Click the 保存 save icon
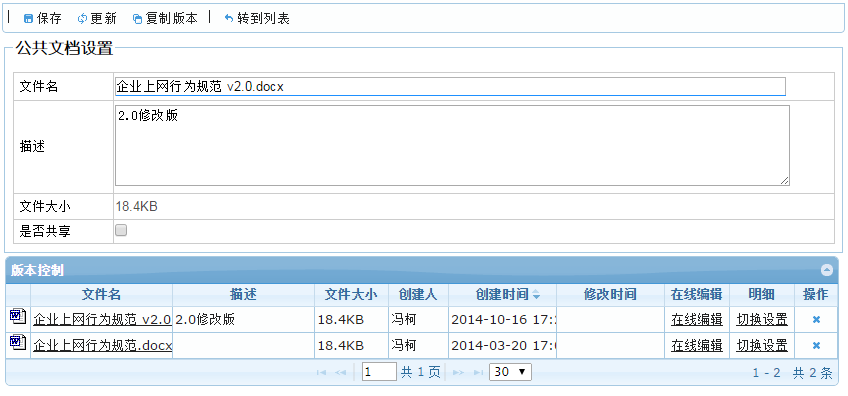This screenshot has width=848, height=396. [28, 19]
